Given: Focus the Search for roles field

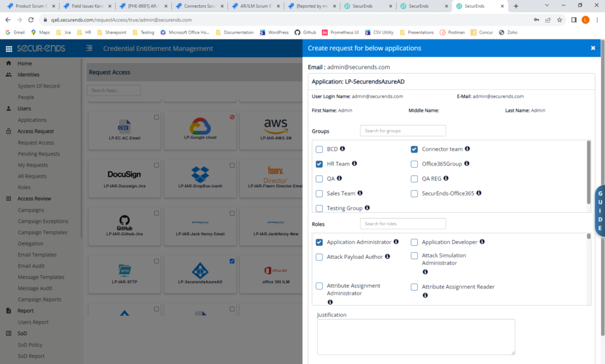Looking at the screenshot, I should pyautogui.click(x=403, y=223).
